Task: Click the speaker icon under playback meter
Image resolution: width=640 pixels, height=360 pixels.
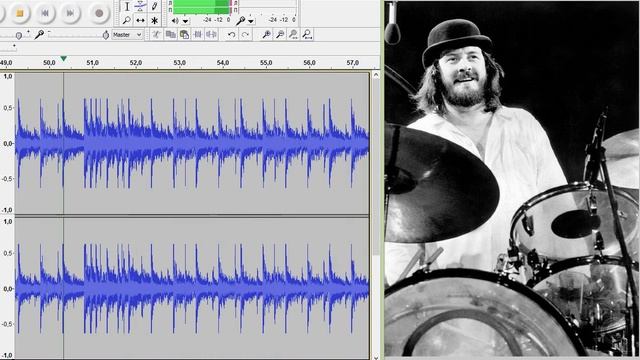Action: pyautogui.click(x=175, y=20)
